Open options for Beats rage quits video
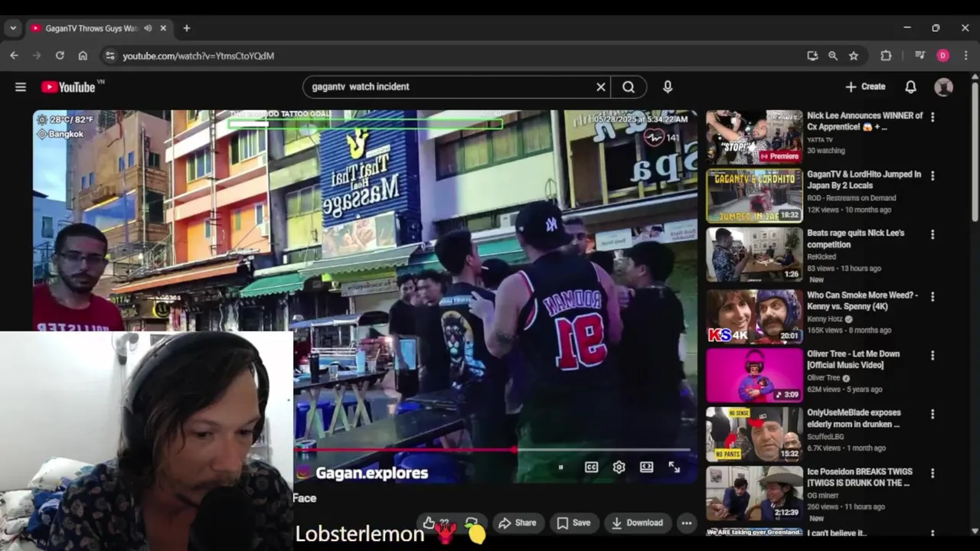980x551 pixels. click(933, 234)
